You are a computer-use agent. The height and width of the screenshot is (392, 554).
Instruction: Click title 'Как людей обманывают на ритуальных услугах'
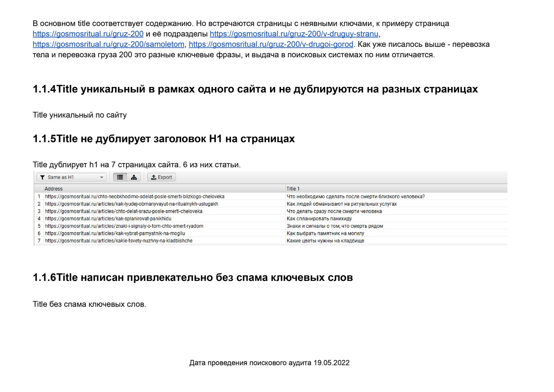pos(342,204)
